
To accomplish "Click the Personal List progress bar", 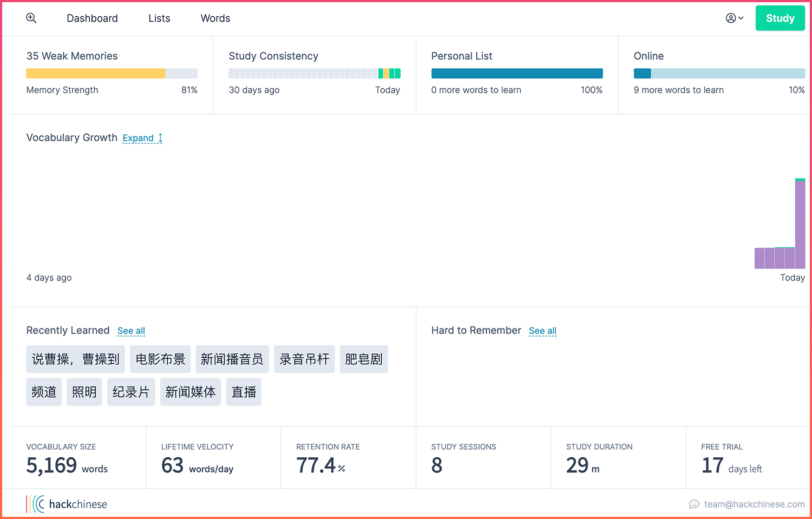I will click(517, 73).
